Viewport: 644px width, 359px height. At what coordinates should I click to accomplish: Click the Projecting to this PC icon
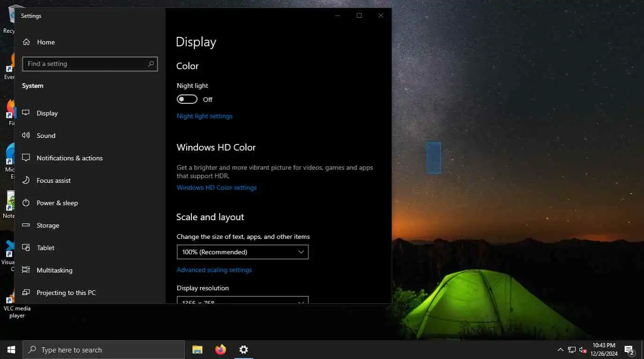pyautogui.click(x=26, y=293)
